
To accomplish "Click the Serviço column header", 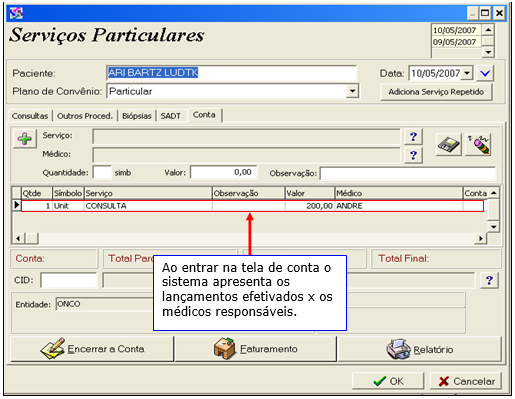I will point(148,193).
